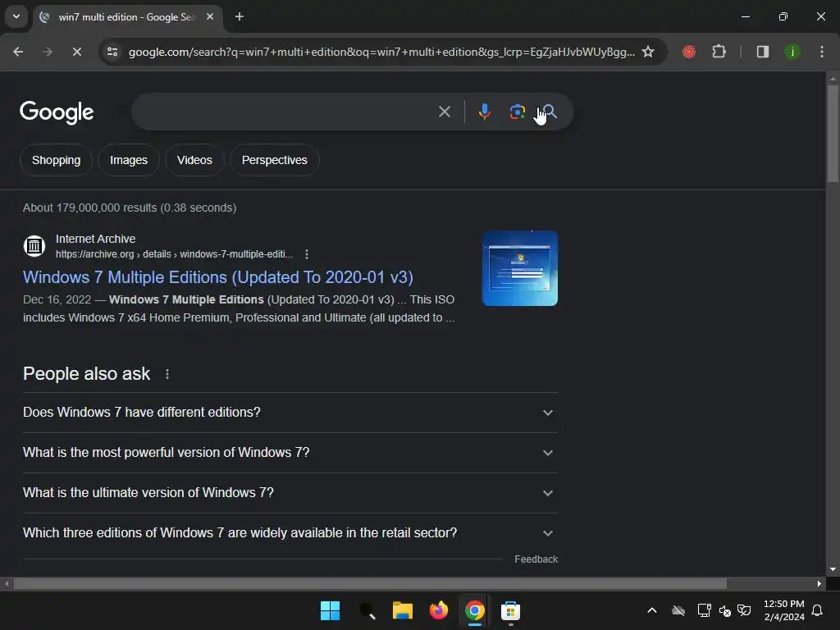Start voice search with microphone

click(x=485, y=112)
